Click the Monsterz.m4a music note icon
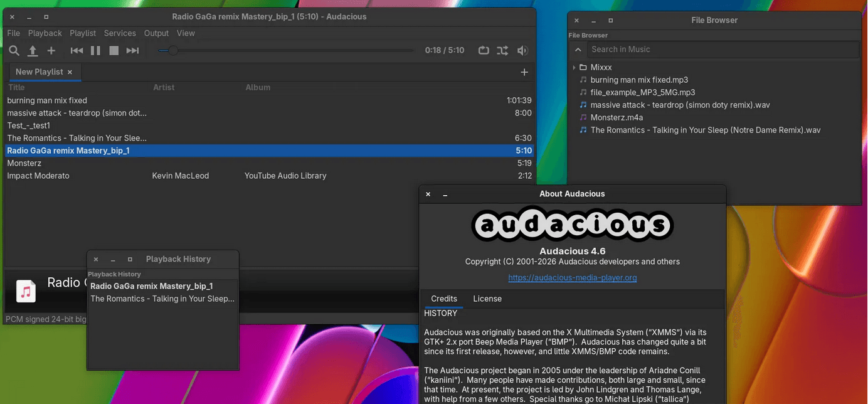Viewport: 868px width, 404px height. click(583, 117)
